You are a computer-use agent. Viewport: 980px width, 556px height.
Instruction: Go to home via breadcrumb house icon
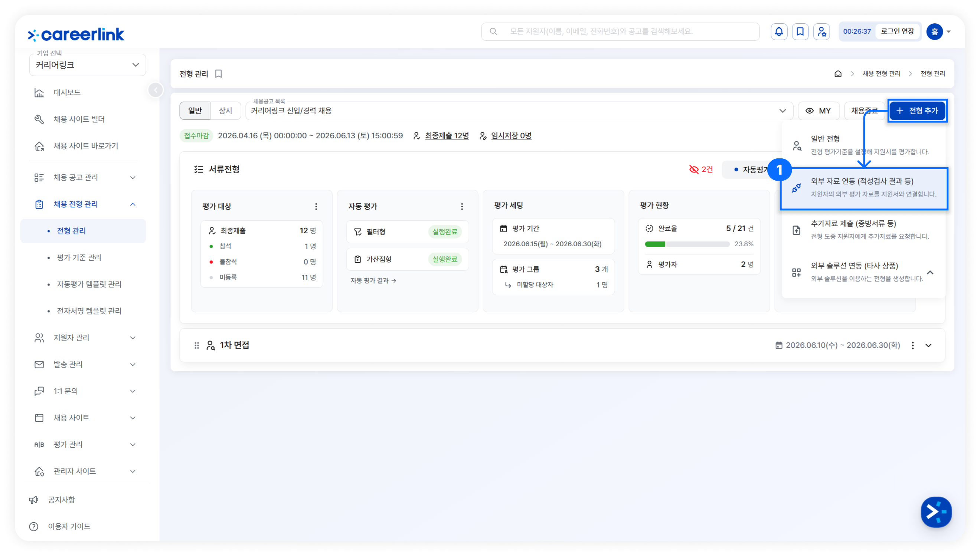837,74
